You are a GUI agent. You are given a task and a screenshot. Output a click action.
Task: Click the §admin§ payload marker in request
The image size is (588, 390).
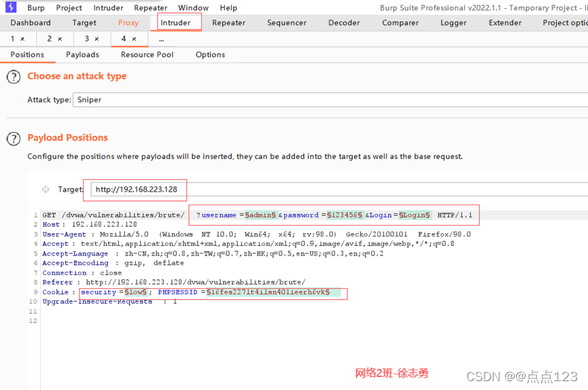point(260,215)
